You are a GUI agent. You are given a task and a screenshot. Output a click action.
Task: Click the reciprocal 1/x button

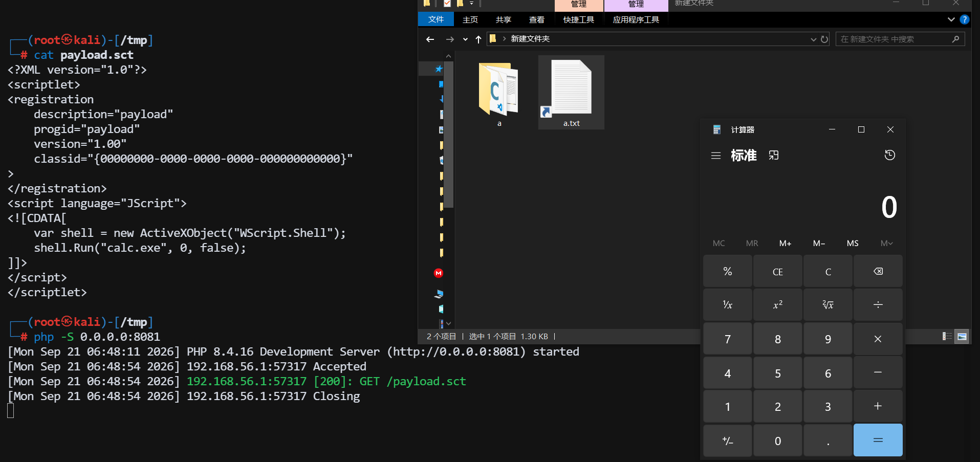[x=728, y=305]
